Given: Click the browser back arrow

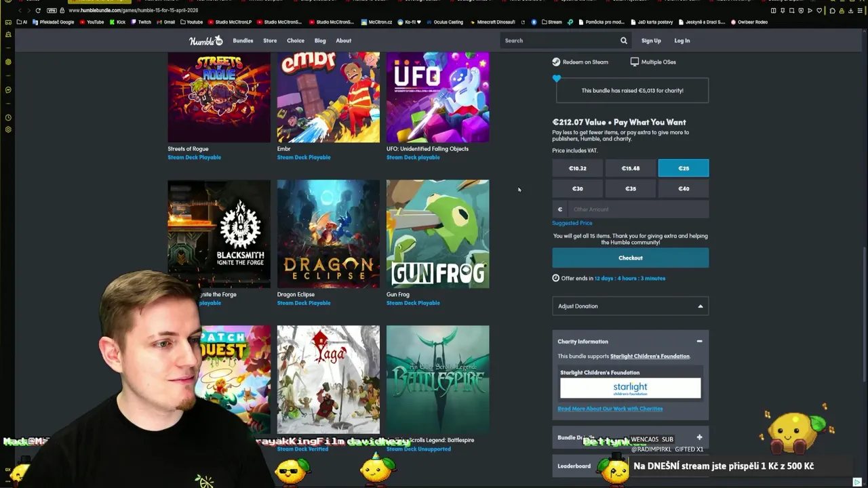Looking at the screenshot, I should coord(20,10).
